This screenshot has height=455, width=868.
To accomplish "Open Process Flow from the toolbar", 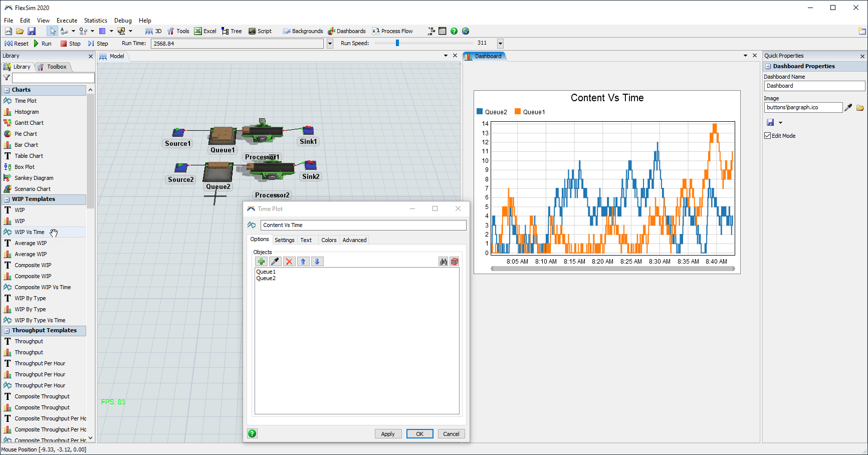I will tap(392, 31).
